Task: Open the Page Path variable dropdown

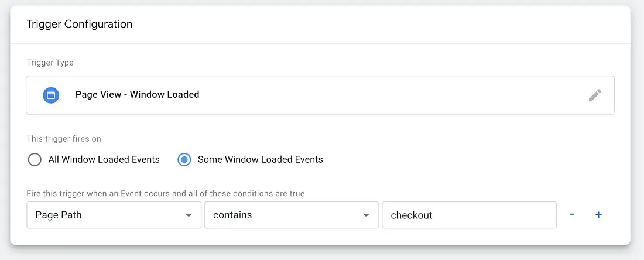Action: [114, 215]
